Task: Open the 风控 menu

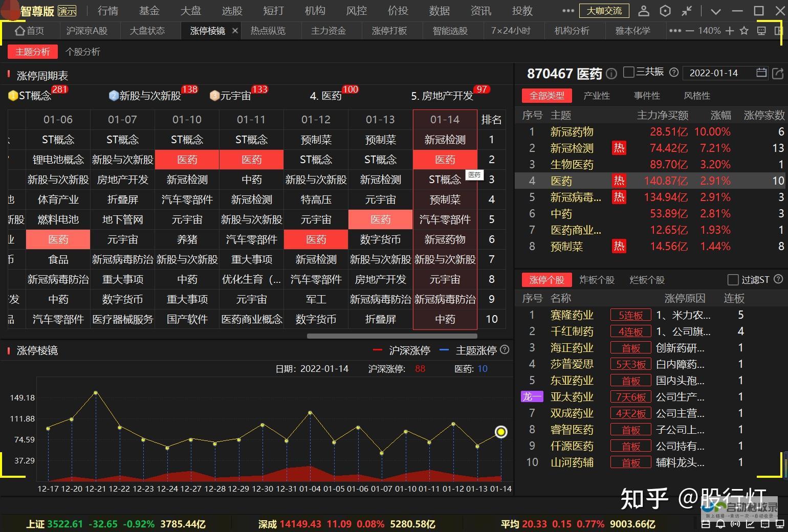Action: pyautogui.click(x=356, y=11)
